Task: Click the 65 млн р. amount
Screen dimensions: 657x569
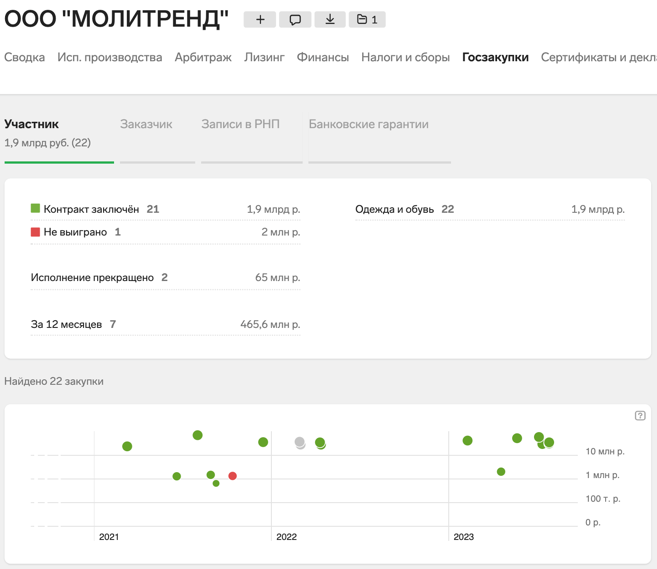Action: click(278, 277)
